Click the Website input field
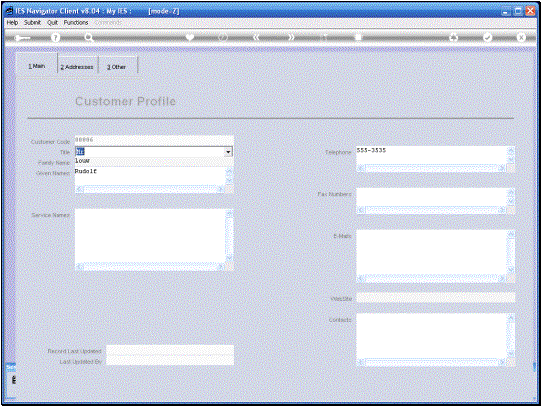Image resolution: width=541 pixels, height=406 pixels. (436, 298)
